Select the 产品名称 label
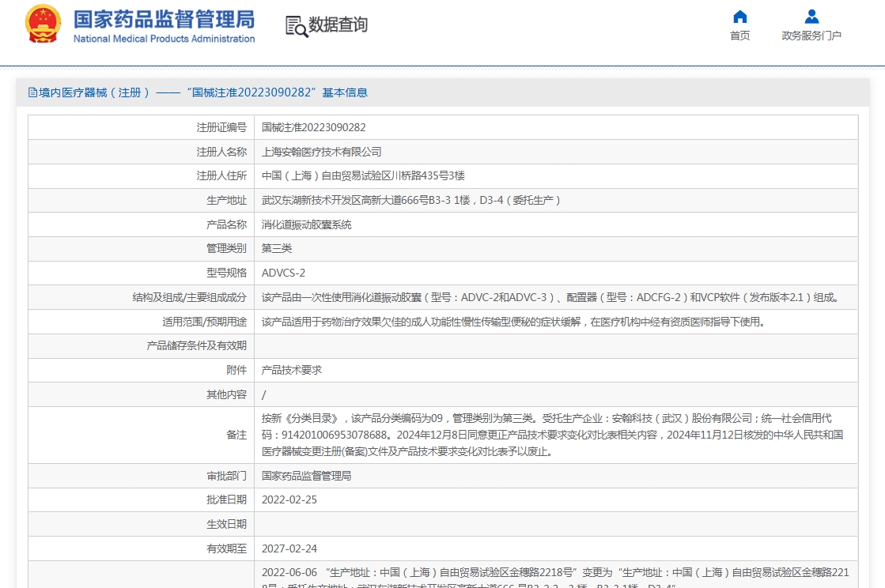 tap(226, 225)
